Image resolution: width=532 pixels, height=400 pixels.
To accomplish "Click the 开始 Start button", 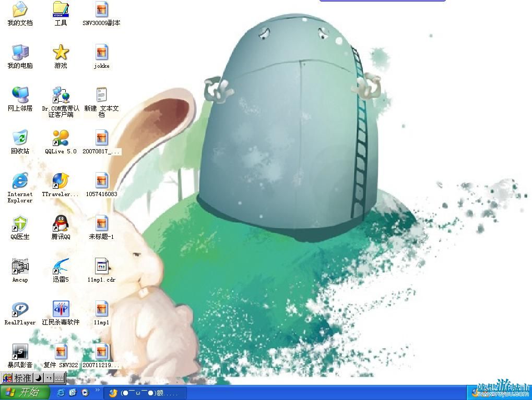I will click(25, 393).
